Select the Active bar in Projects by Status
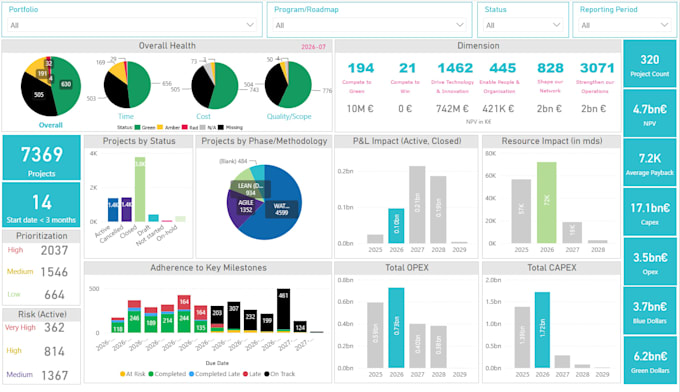This screenshot has width=680, height=392. pyautogui.click(x=113, y=210)
